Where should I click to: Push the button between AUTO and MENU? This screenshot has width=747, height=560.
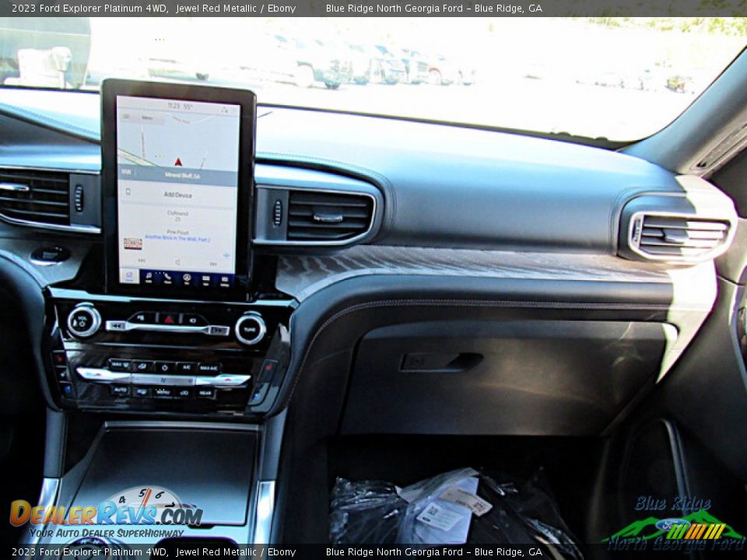tap(142, 391)
